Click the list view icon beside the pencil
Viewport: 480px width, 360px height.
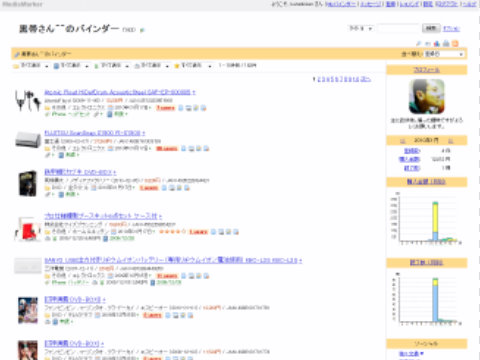[x=428, y=44]
